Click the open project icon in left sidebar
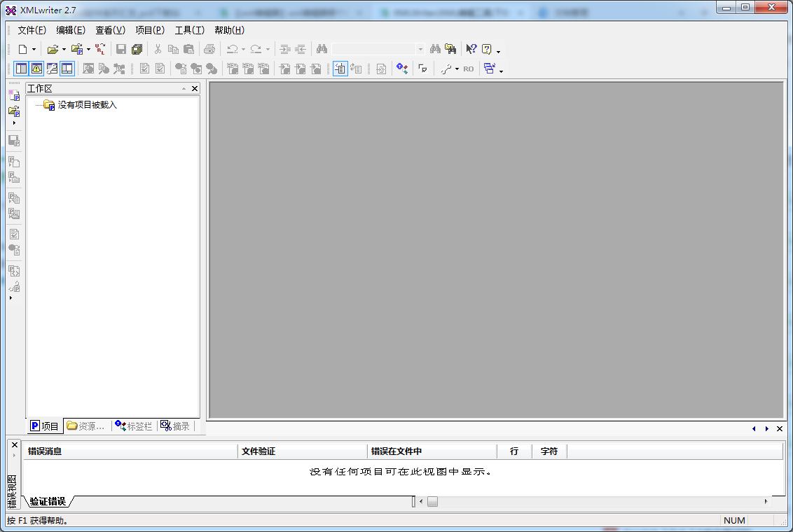This screenshot has width=793, height=532. (x=14, y=112)
